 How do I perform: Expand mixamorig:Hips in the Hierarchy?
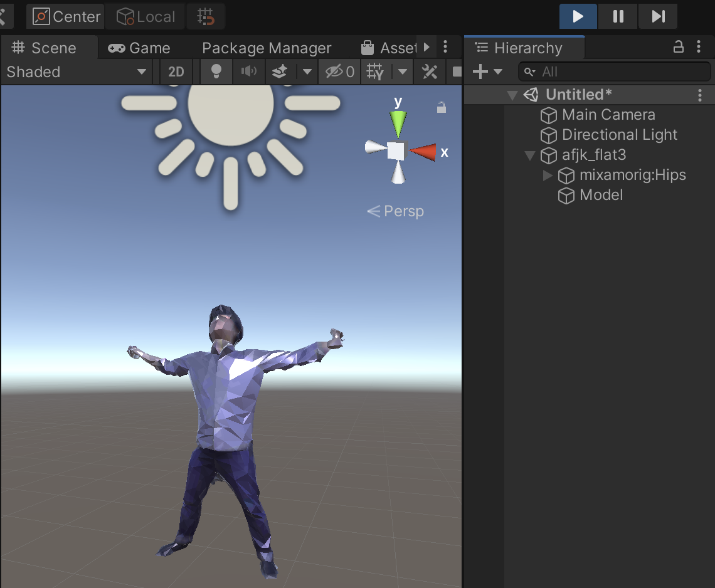[548, 176]
